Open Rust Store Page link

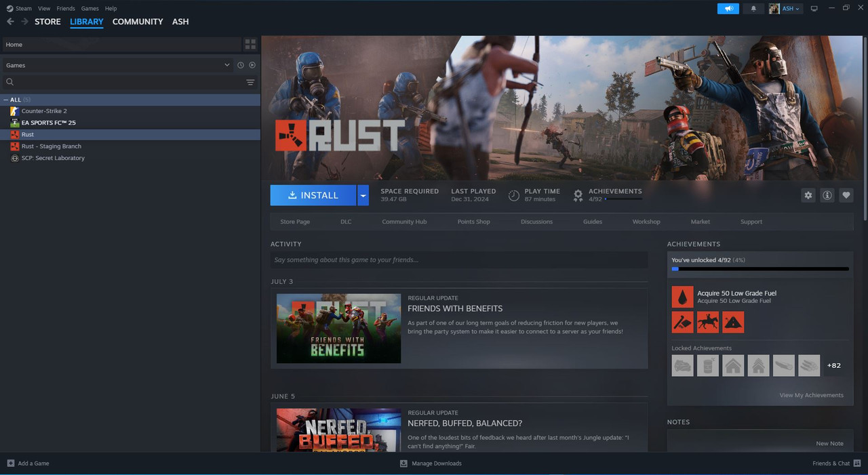(x=295, y=222)
